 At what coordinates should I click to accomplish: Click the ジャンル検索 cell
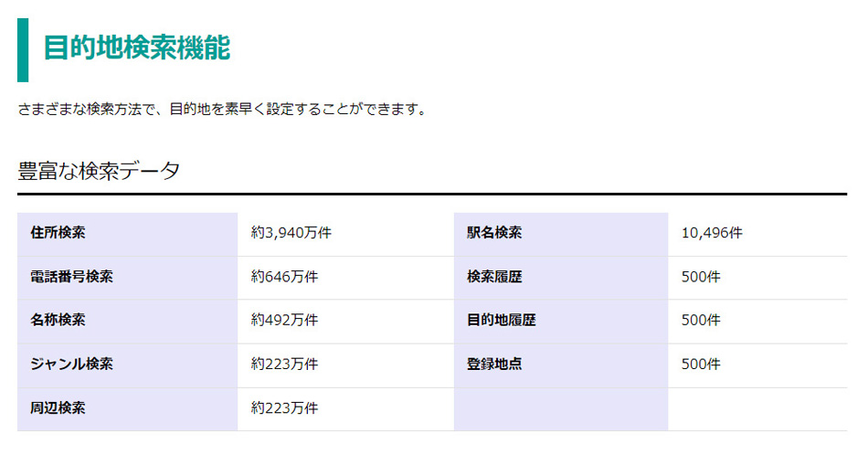pyautogui.click(x=71, y=364)
